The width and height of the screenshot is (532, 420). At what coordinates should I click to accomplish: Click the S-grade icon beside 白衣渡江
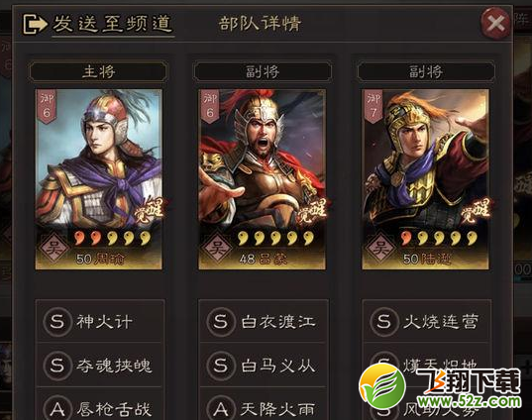pyautogui.click(x=221, y=321)
